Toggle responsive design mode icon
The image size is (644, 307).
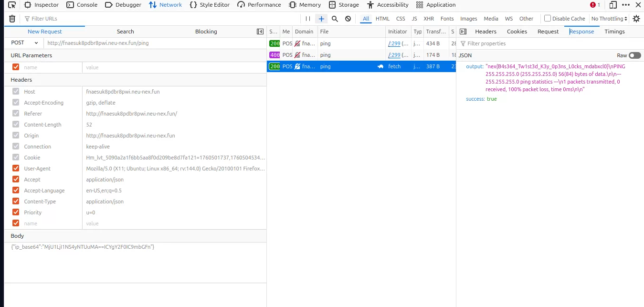click(613, 5)
